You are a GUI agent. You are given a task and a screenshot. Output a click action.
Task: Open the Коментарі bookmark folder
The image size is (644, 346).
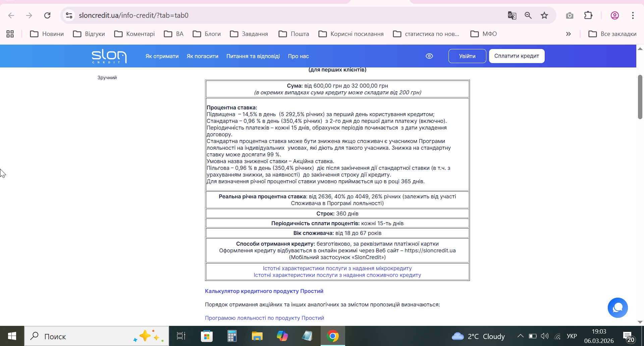[134, 34]
